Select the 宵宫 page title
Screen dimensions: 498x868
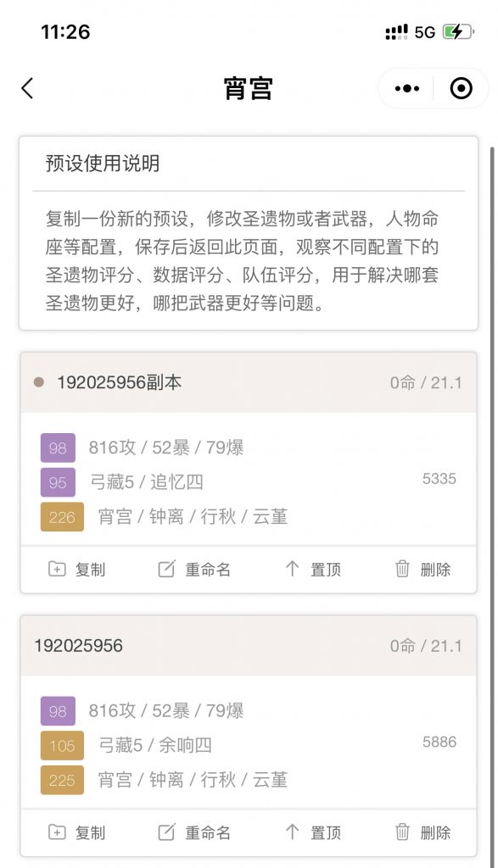click(x=249, y=88)
